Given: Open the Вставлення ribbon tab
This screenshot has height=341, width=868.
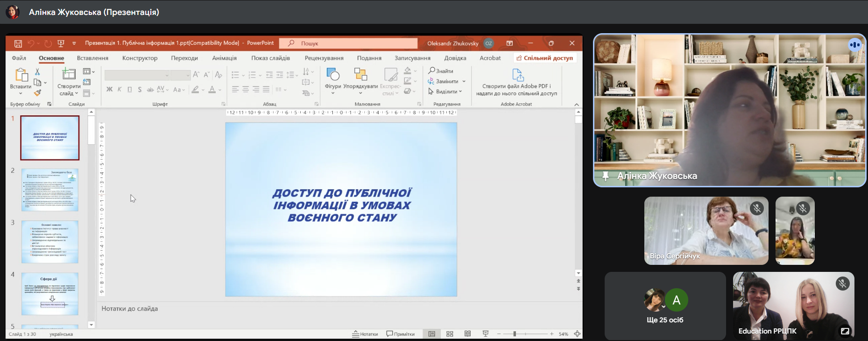Looking at the screenshot, I should (92, 58).
